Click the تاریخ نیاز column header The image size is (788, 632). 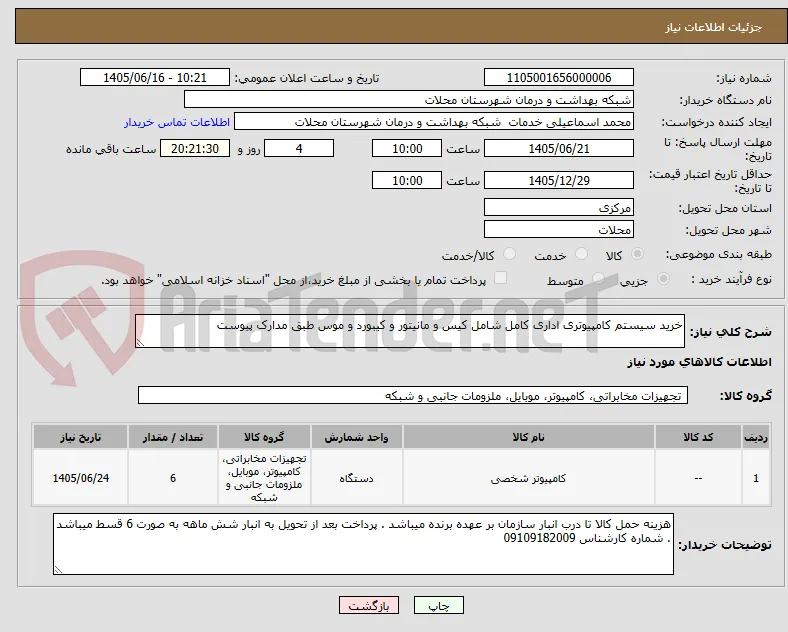click(x=80, y=437)
